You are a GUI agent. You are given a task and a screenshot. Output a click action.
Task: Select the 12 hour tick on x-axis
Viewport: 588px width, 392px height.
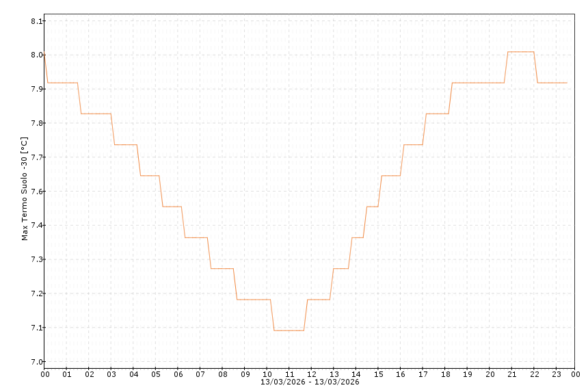tap(312, 374)
